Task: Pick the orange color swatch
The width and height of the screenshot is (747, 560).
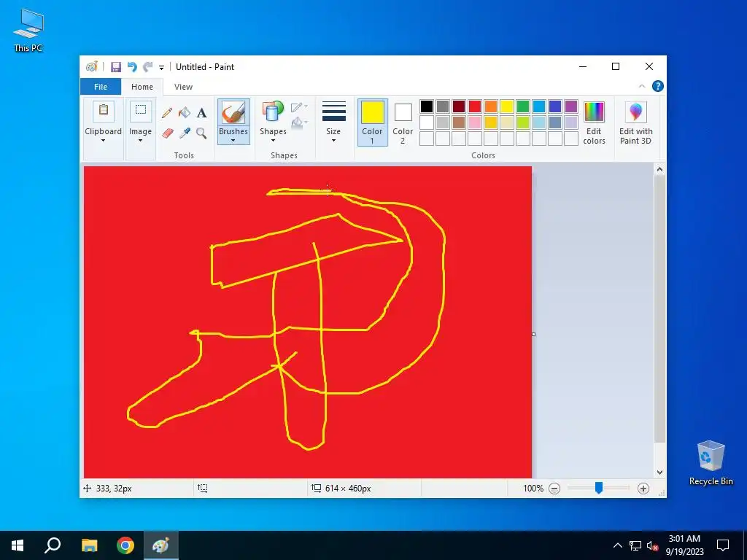Action: pos(491,106)
